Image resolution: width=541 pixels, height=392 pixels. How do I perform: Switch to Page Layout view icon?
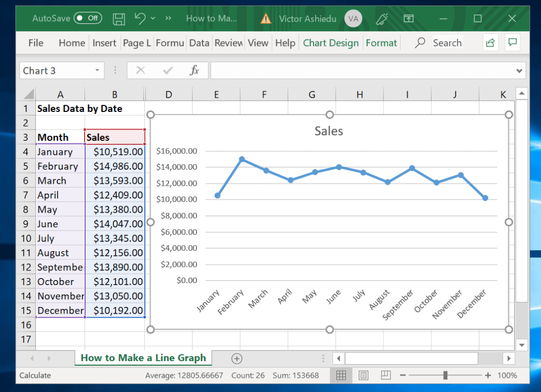[363, 375]
